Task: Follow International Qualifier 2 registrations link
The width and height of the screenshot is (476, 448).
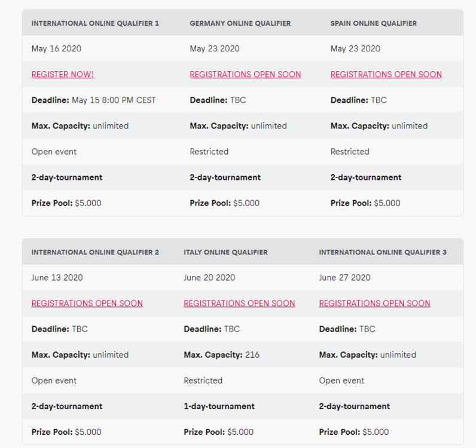Action: 87,303
